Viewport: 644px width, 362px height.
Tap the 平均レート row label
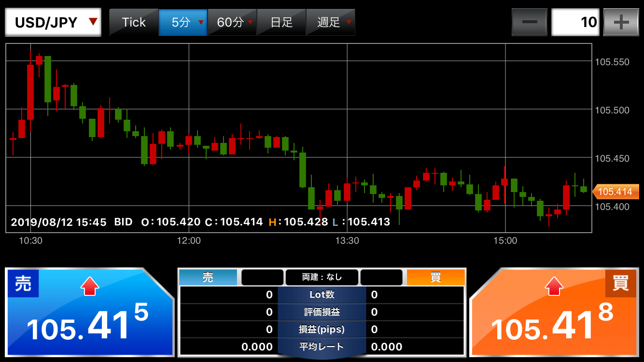(x=322, y=347)
